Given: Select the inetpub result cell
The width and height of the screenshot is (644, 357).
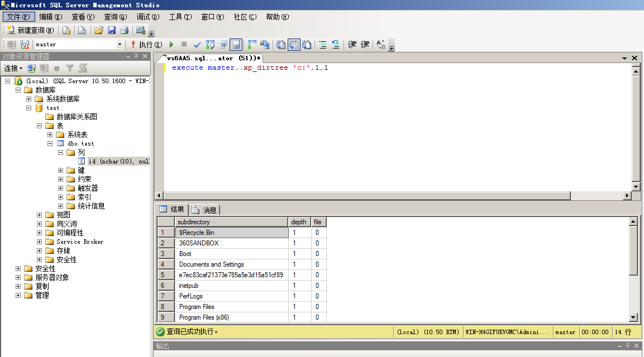Looking at the screenshot, I should [232, 286].
